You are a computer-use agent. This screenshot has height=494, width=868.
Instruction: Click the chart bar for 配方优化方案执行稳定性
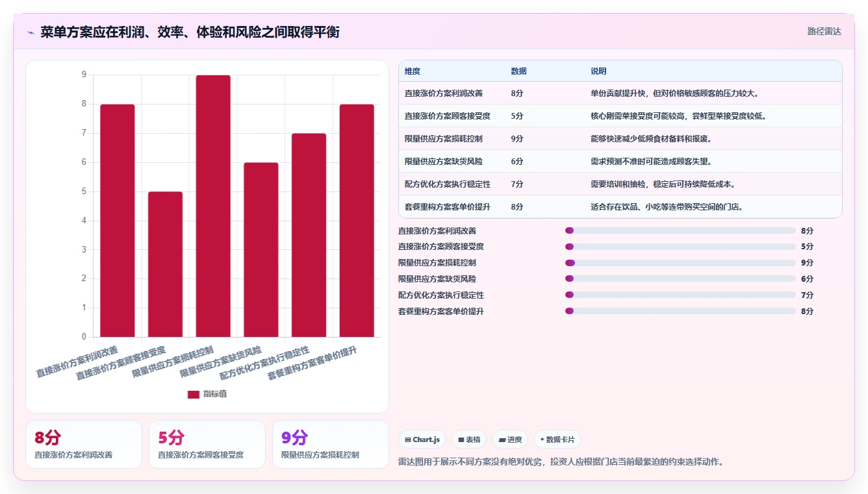309,235
